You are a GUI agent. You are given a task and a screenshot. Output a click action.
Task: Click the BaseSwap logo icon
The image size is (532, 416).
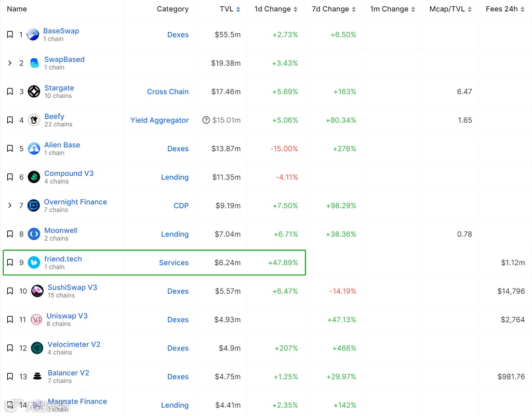(33, 35)
